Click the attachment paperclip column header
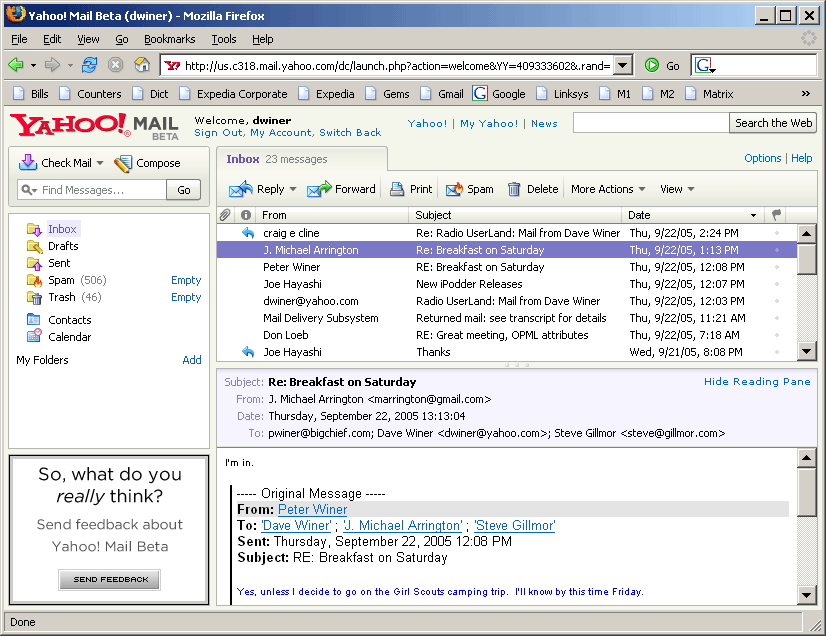This screenshot has height=636, width=826. coord(225,215)
